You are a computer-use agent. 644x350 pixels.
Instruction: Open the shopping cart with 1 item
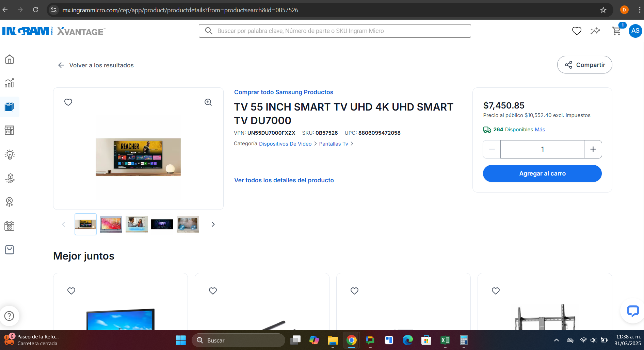pos(617,31)
